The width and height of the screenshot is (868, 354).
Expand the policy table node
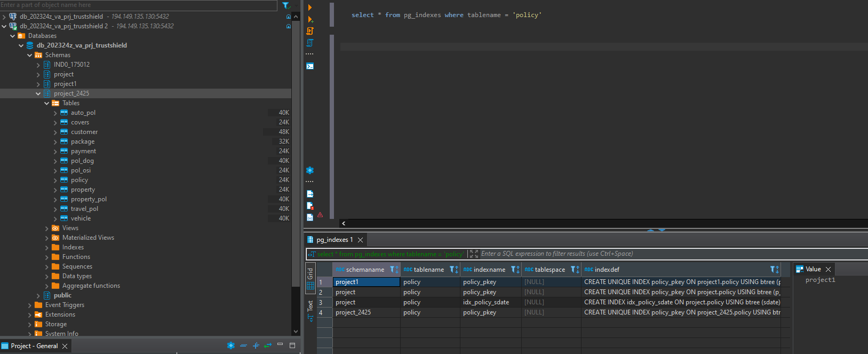(x=55, y=180)
